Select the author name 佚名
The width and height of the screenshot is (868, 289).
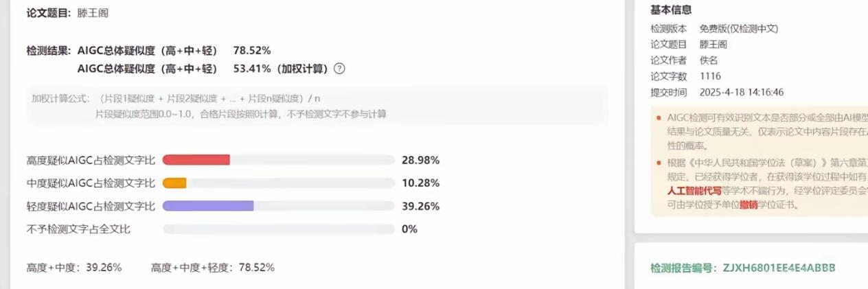click(709, 60)
